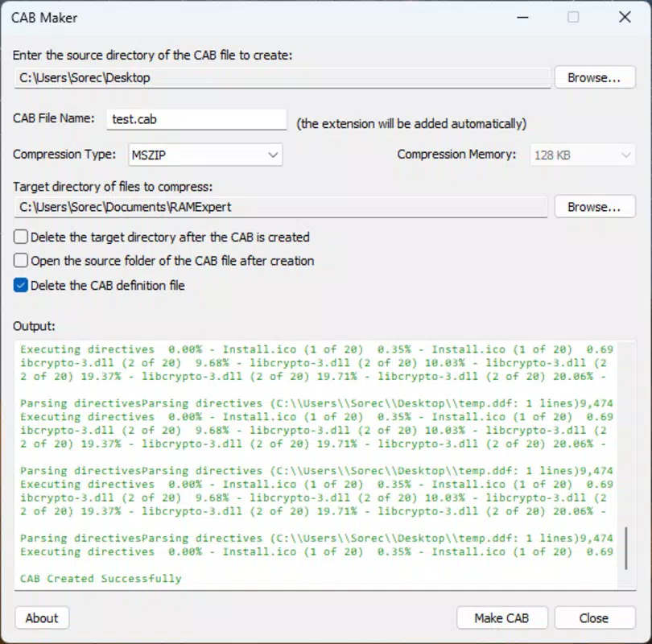Click the output pane scrollbar thumb
Viewport: 652px width, 644px height.
click(625, 548)
